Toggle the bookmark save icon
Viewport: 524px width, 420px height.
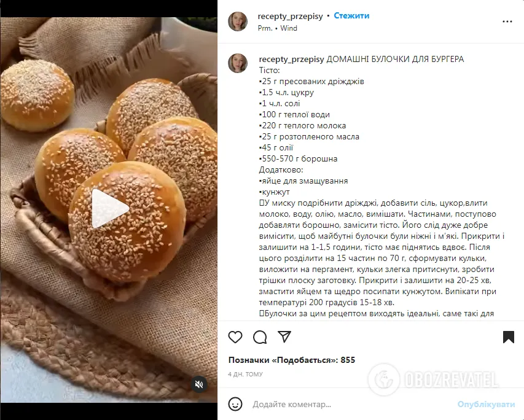[x=508, y=337]
